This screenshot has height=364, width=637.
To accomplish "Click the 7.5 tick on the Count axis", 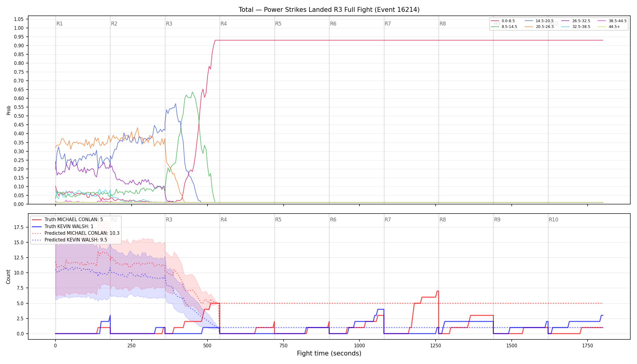I will (20, 288).
